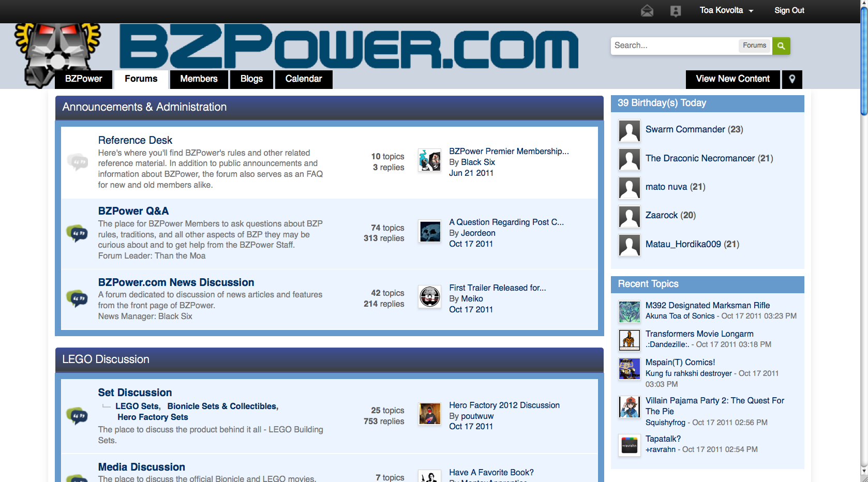
Task: Click the Akuna Toa of Sonics author link
Action: coord(680,316)
